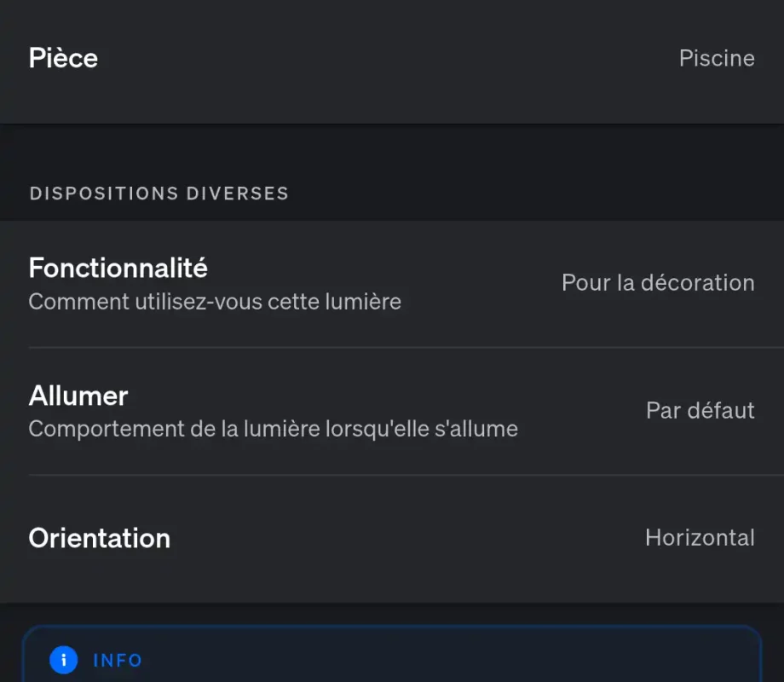The image size is (784, 682).
Task: Tap the info card panel border
Action: (x=392, y=629)
